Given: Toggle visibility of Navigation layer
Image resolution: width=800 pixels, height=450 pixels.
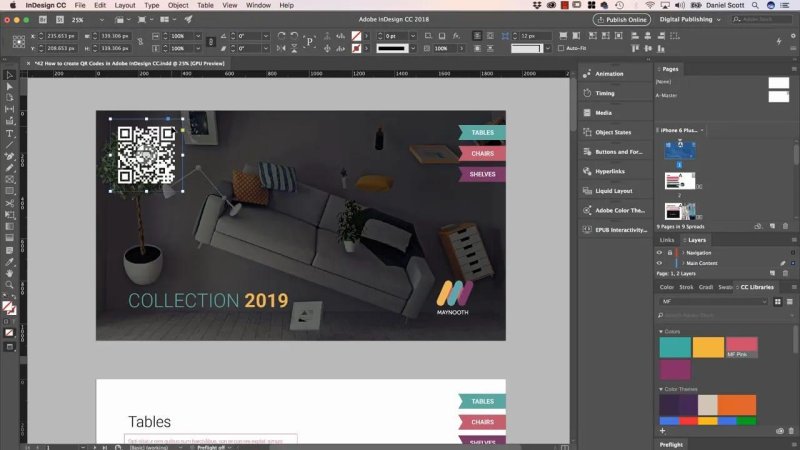Looking at the screenshot, I should tap(659, 253).
